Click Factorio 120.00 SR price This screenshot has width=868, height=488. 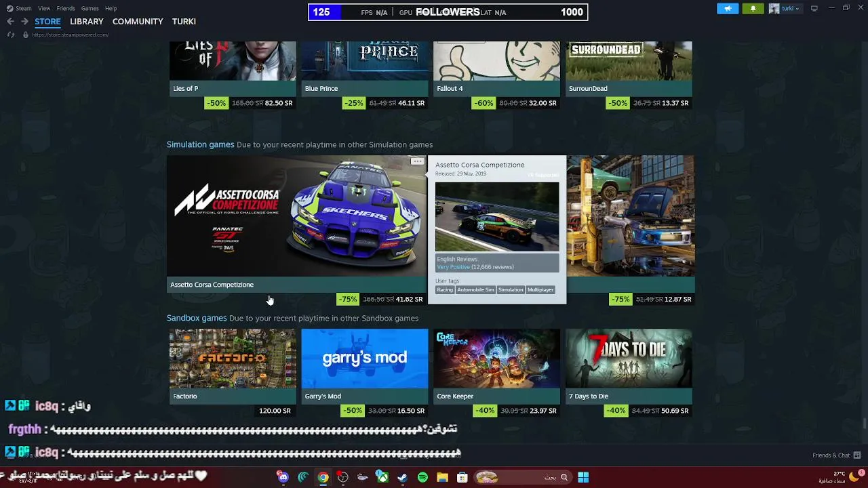275,411
